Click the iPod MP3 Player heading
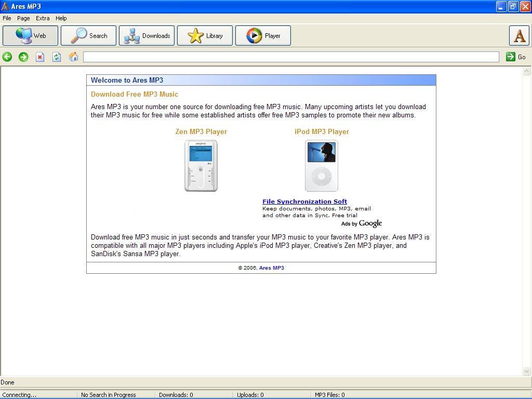532x399 pixels. click(x=322, y=131)
